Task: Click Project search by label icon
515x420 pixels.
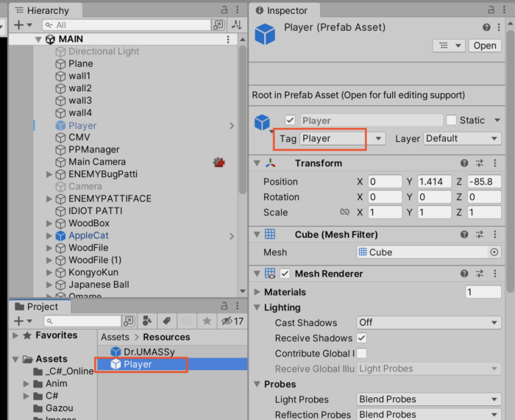Action: 166,321
